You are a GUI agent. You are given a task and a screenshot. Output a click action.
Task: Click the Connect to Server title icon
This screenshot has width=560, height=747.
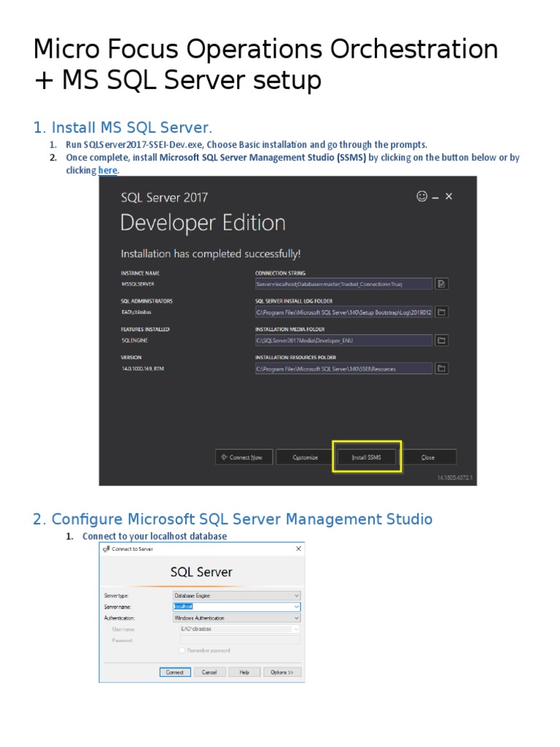point(106,549)
